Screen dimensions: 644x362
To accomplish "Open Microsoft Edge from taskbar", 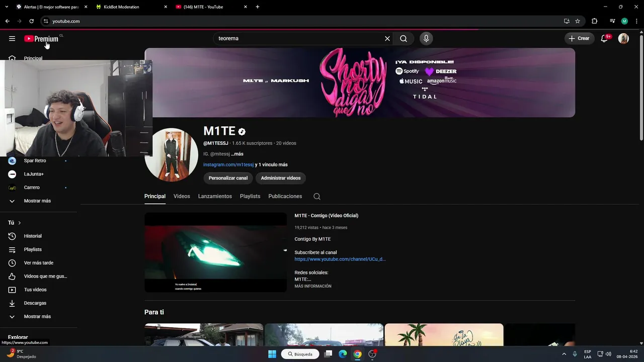I will [343, 354].
